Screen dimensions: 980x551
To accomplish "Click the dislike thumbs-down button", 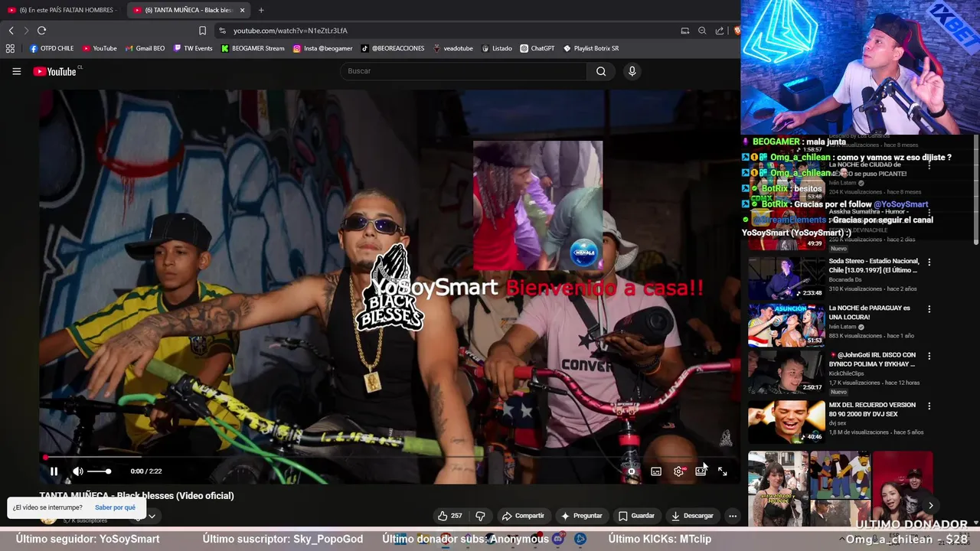I will 480,516.
